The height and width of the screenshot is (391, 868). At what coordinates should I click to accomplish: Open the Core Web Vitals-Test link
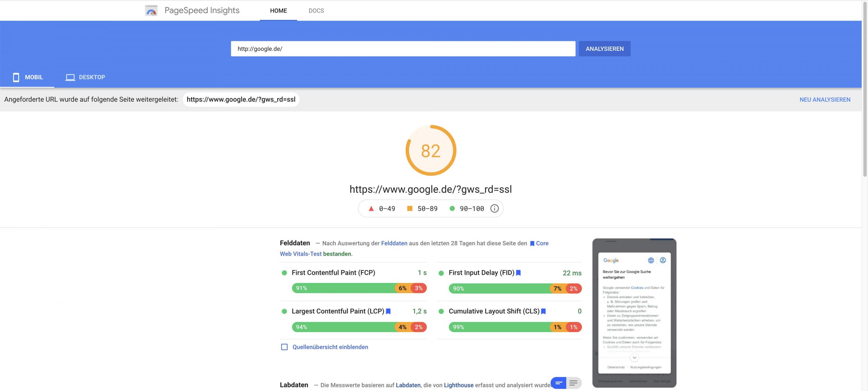(300, 254)
